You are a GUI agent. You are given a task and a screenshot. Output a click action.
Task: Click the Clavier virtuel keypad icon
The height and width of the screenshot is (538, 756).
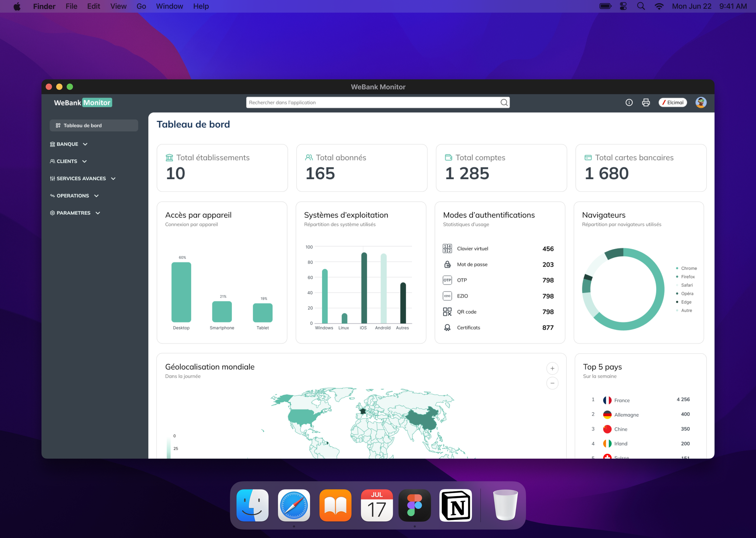click(447, 248)
